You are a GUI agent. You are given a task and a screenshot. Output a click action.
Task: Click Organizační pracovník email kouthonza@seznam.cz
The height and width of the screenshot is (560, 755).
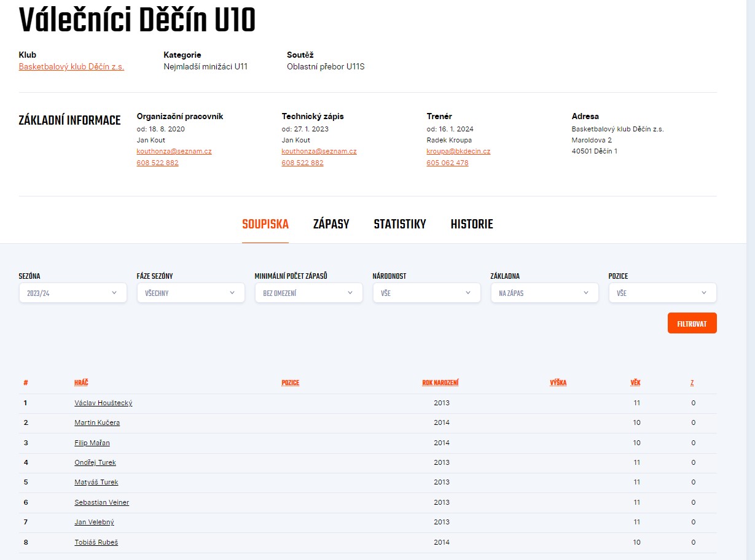[x=174, y=151]
